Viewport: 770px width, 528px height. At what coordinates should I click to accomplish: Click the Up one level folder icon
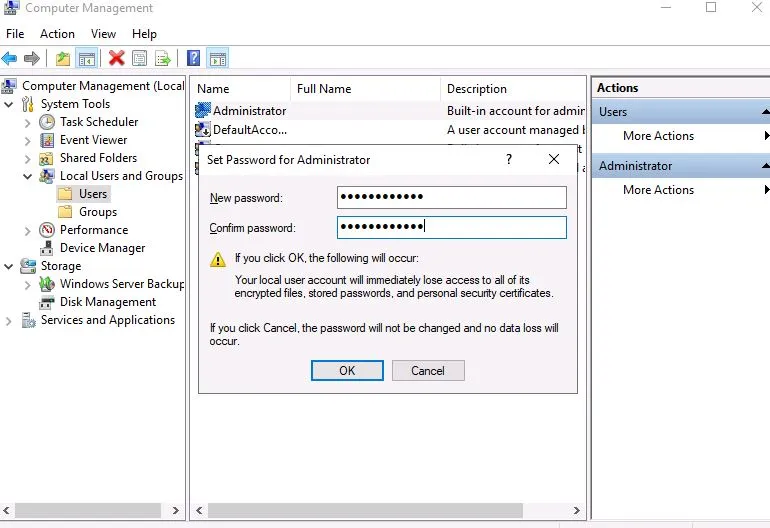click(62, 58)
